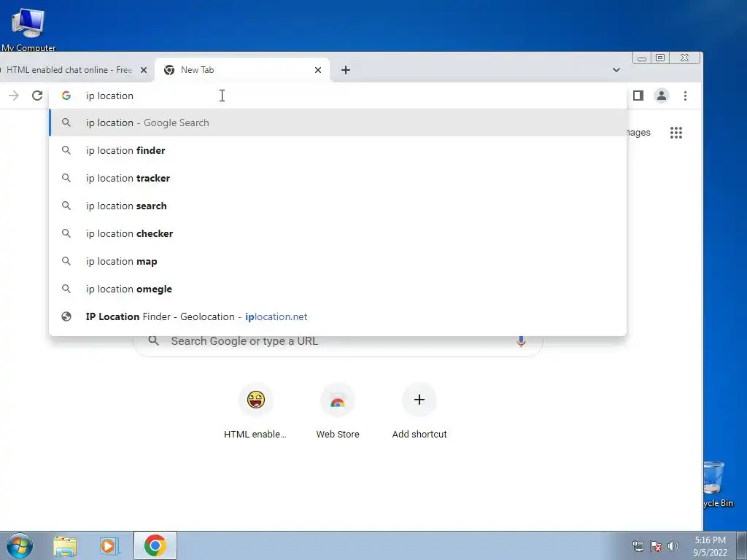Click the Add shortcut button
The width and height of the screenshot is (747, 560).
coord(419,412)
